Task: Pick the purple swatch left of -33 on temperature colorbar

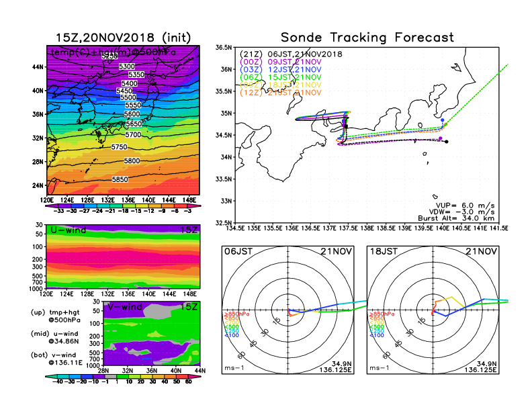Action: click(52, 205)
